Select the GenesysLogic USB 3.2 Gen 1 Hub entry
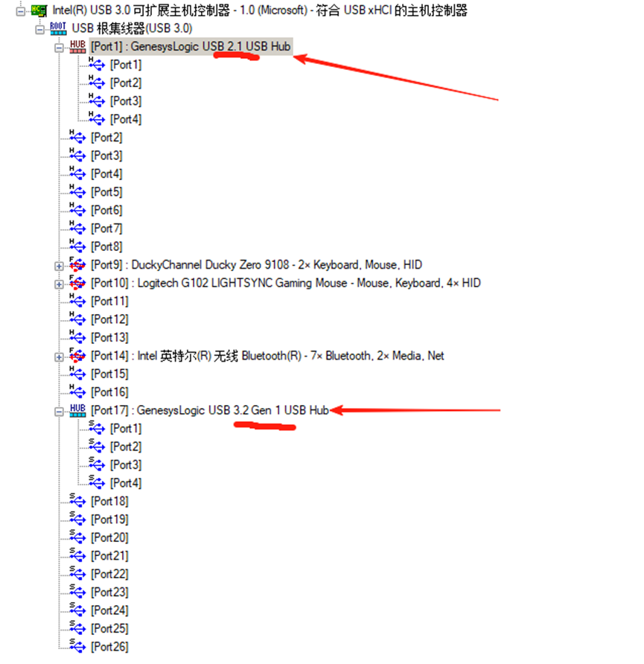 [209, 411]
